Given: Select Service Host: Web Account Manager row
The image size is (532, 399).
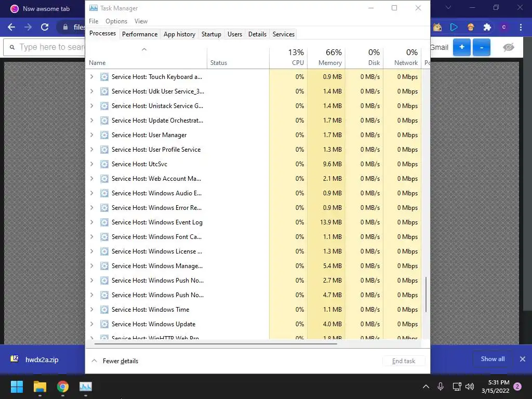Looking at the screenshot, I should coord(254,179).
